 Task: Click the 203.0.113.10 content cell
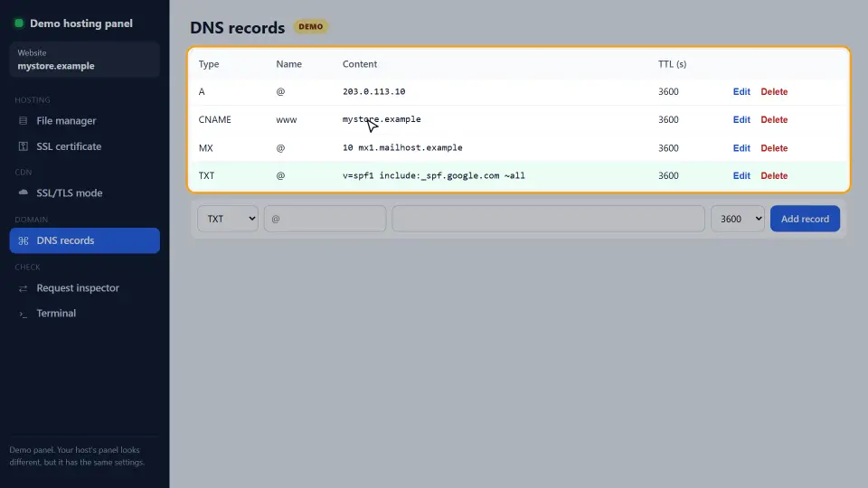click(373, 91)
